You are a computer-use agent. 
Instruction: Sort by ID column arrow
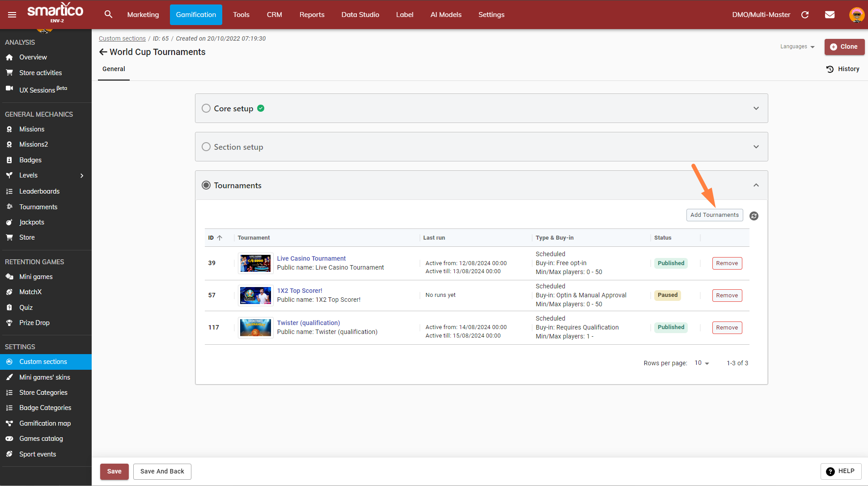coord(220,238)
